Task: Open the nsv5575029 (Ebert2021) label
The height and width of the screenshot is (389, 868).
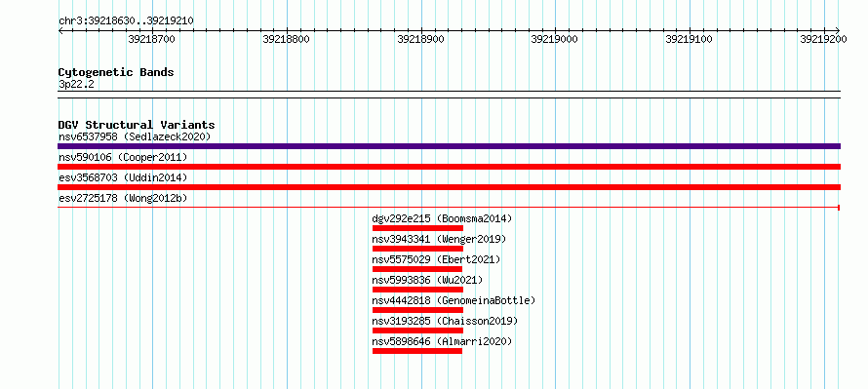Action: click(436, 259)
